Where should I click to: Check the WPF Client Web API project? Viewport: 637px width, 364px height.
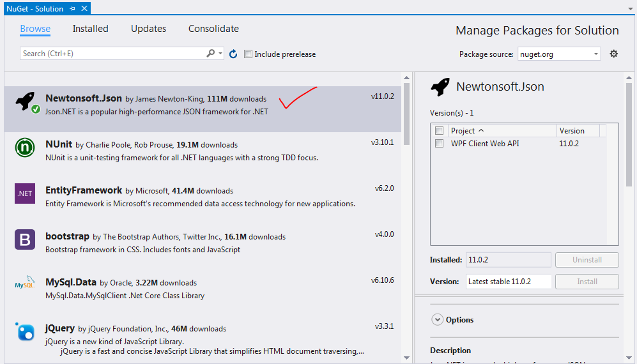pyautogui.click(x=439, y=144)
